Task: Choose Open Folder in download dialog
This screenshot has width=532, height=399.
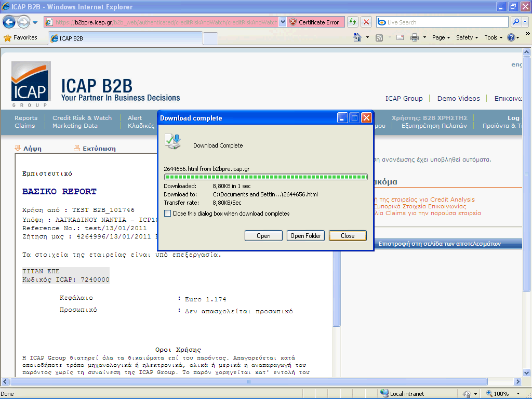Action: coord(305,236)
